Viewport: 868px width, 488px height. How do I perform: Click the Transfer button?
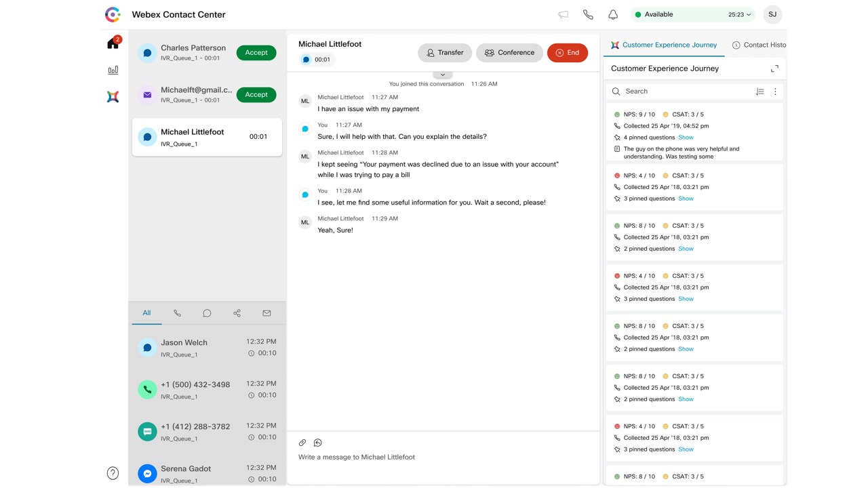pyautogui.click(x=445, y=53)
